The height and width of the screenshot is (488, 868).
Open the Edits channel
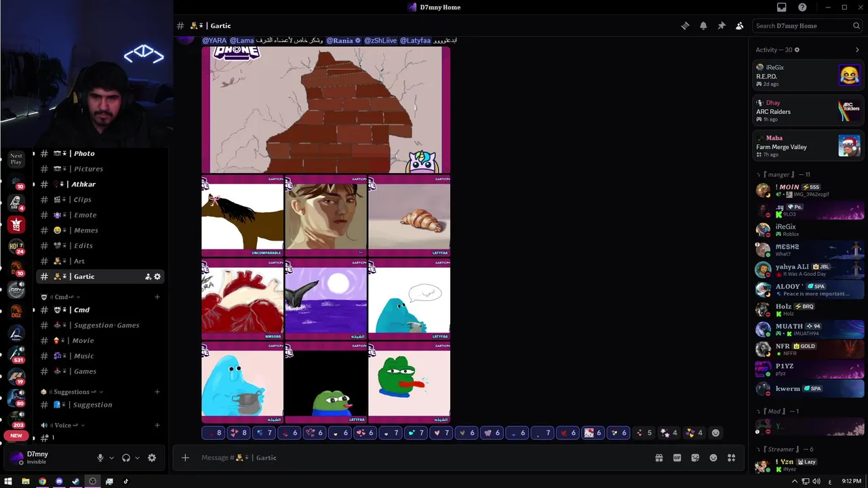coord(100,245)
